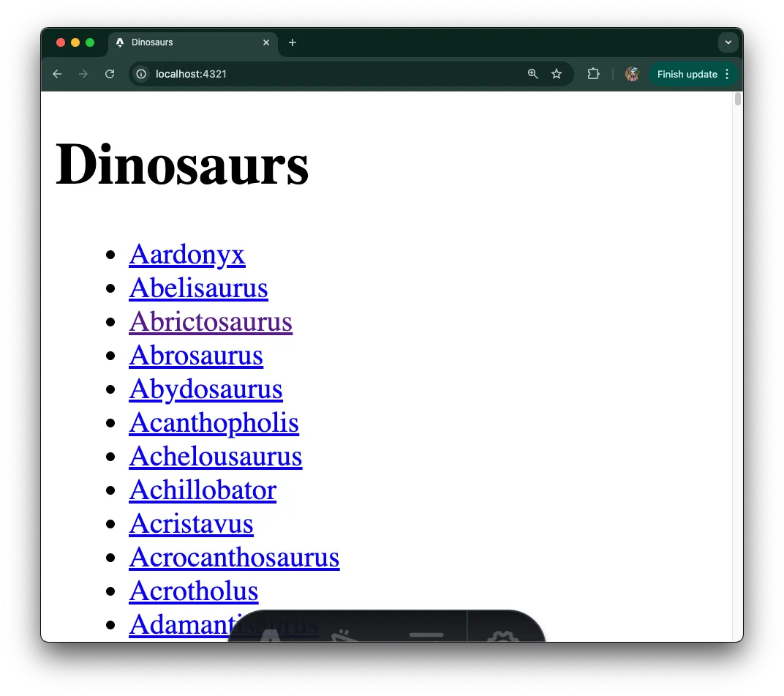
Task: Open the Acrocanthosaurus link
Action: tap(234, 558)
